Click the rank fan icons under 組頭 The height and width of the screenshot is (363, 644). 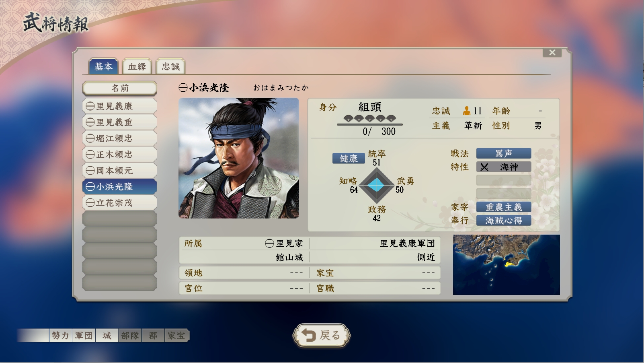370,118
